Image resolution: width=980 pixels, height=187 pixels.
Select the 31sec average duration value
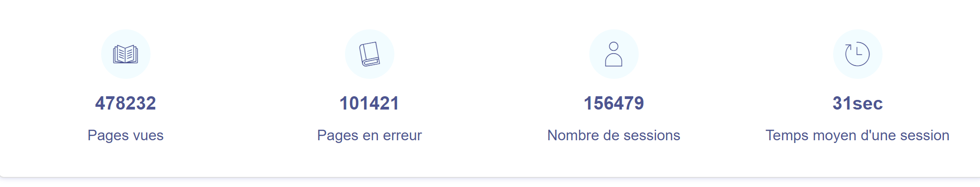(x=857, y=103)
